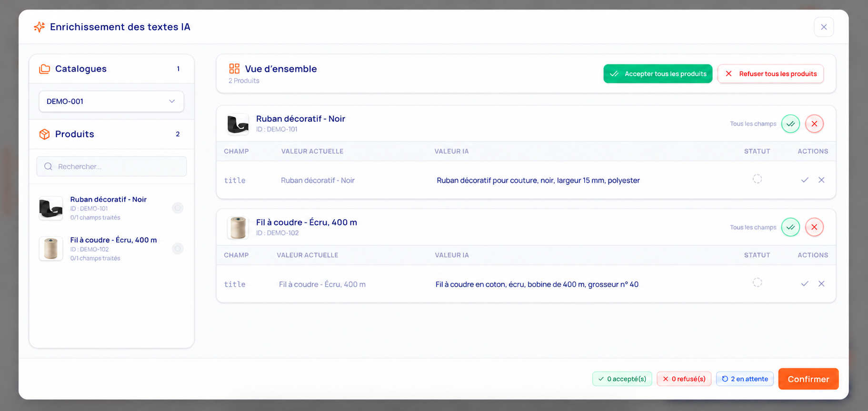This screenshot has width=868, height=411.
Task: Focus the Rechercher search field
Action: pyautogui.click(x=111, y=166)
